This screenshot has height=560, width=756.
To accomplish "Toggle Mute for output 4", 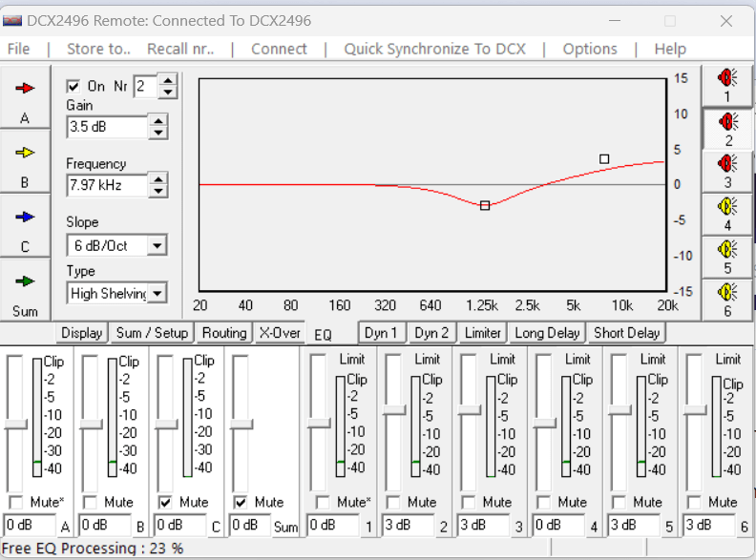I will 544,503.
